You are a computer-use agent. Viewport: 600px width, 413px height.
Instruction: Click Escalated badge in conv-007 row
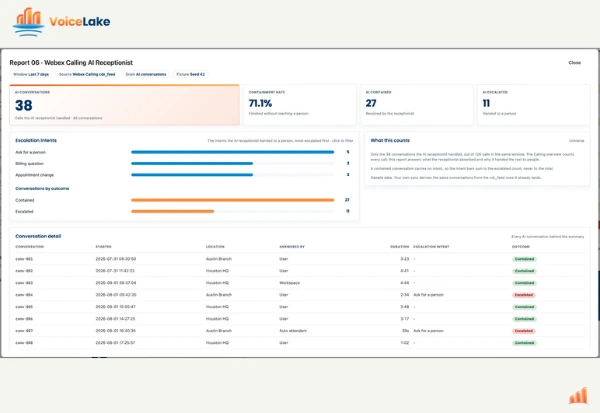[x=524, y=331]
